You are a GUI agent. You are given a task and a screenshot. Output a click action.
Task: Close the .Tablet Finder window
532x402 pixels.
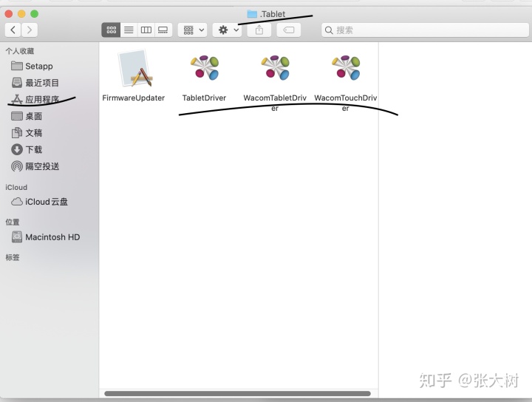[9, 14]
